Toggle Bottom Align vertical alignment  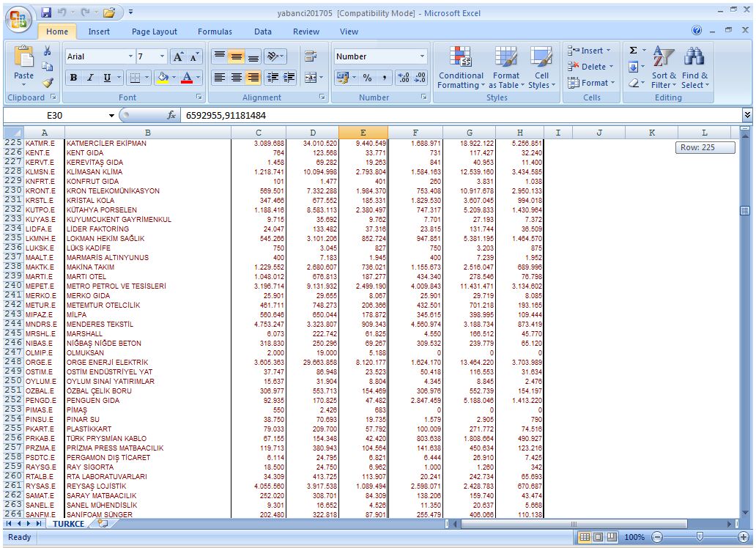pyautogui.click(x=253, y=56)
